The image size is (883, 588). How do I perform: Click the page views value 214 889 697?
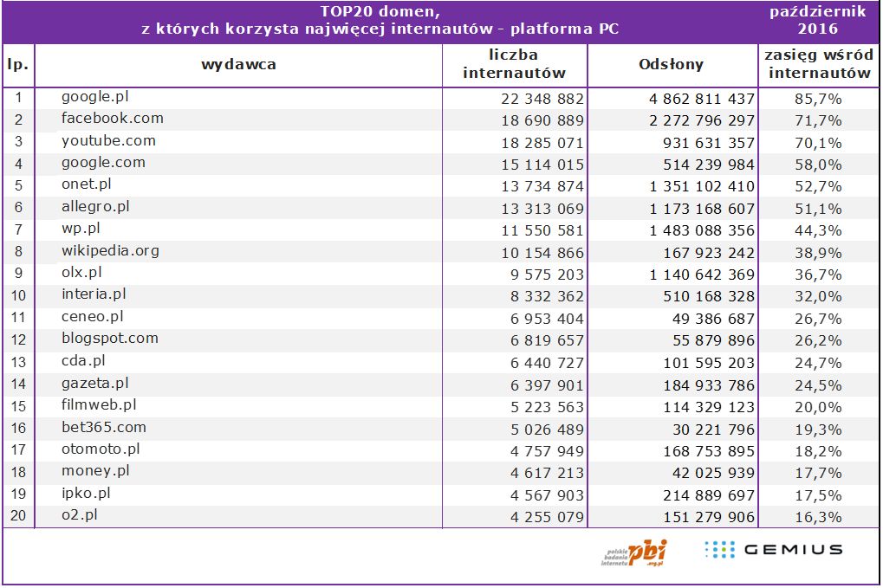point(709,495)
